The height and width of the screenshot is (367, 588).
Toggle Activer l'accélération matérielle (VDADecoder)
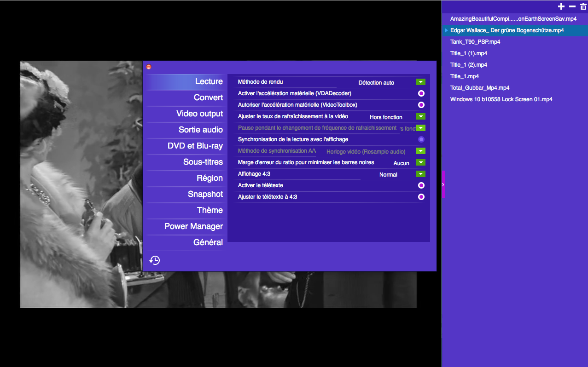421,93
